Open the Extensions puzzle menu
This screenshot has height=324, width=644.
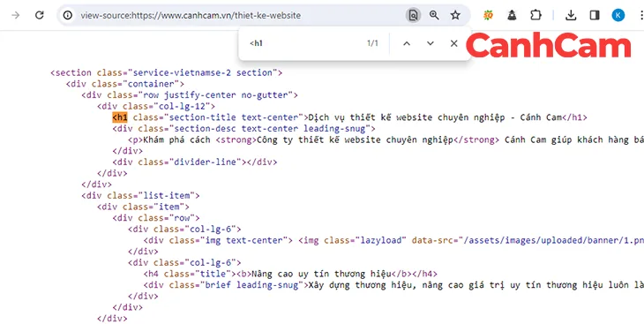pos(535,16)
